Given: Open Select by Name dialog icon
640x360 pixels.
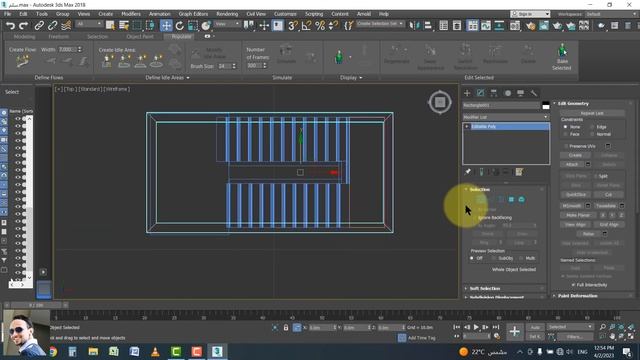Looking at the screenshot, I should tap(124, 26).
